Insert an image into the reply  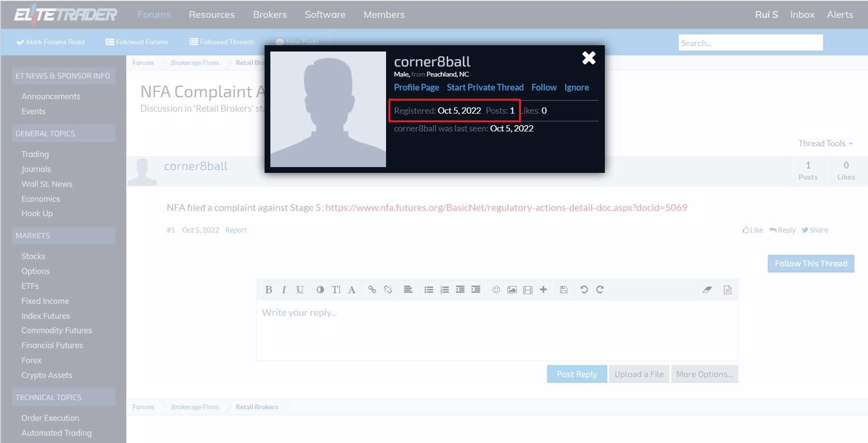[x=512, y=289]
